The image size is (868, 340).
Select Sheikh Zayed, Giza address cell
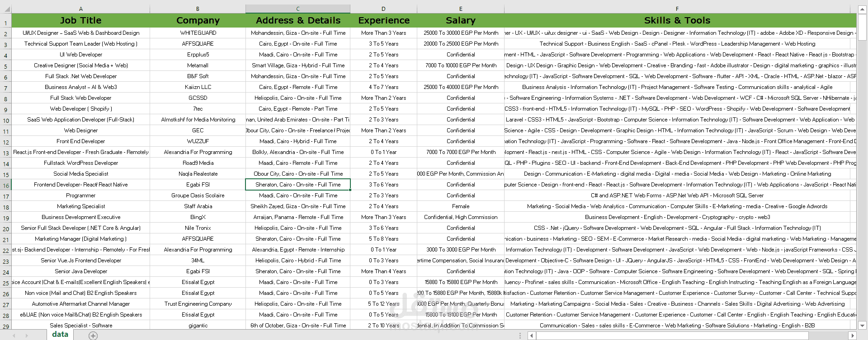[298, 206]
